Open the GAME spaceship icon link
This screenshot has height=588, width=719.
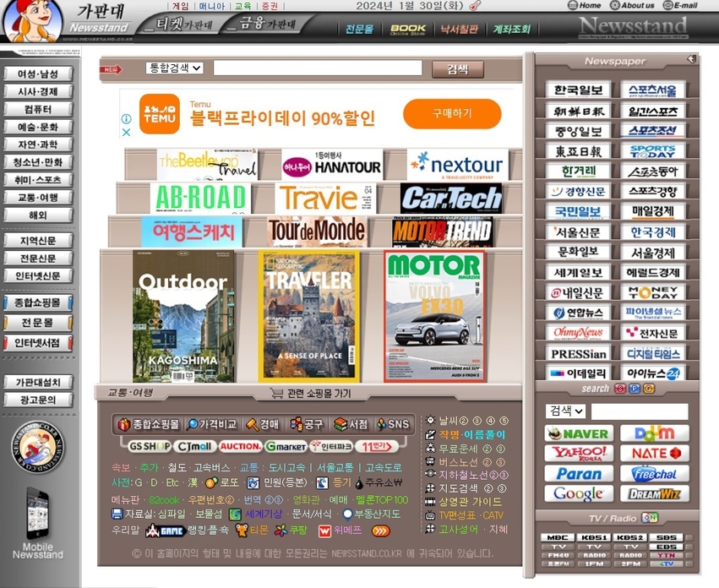[x=165, y=531]
